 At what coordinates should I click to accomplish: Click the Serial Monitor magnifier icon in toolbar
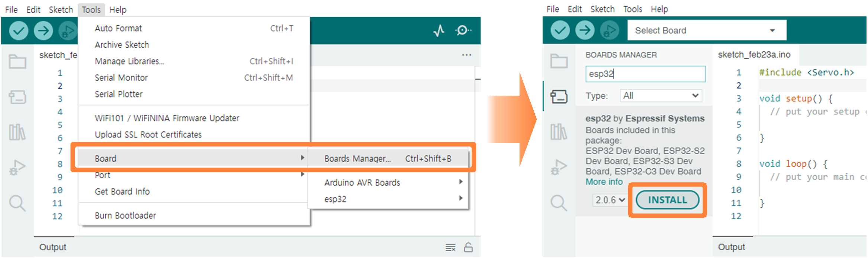pyautogui.click(x=463, y=30)
